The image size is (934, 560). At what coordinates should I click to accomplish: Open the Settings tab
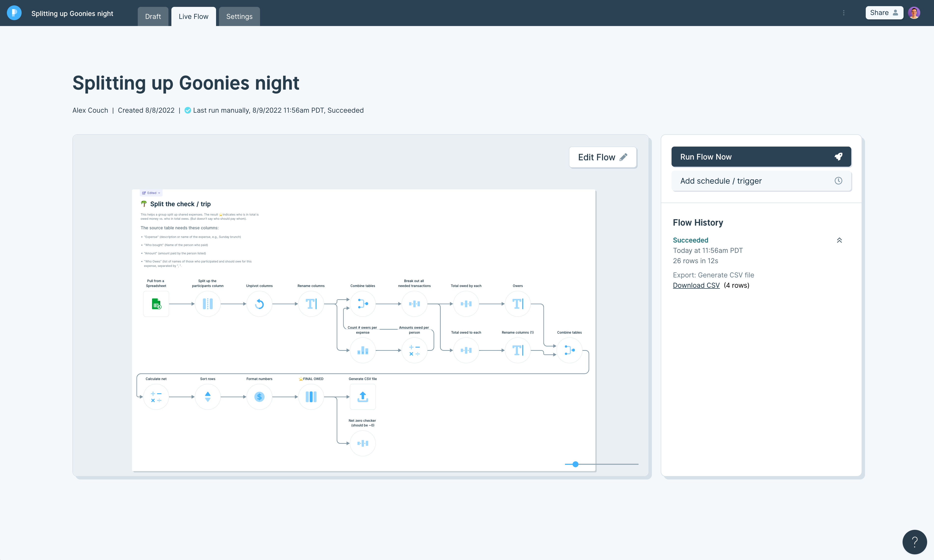pos(239,17)
